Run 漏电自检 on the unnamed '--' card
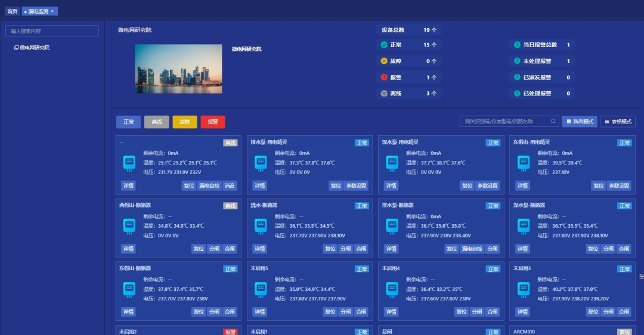 pos(209,185)
